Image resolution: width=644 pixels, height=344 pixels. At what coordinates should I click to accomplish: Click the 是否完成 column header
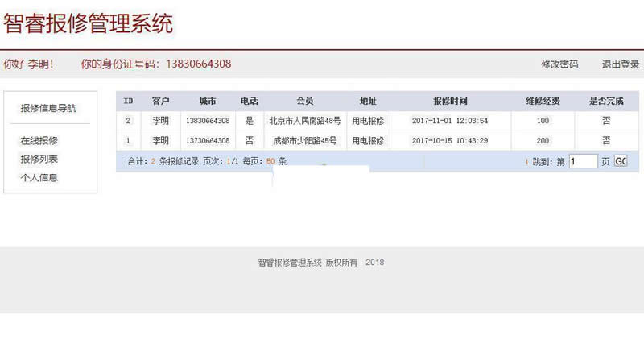click(606, 102)
